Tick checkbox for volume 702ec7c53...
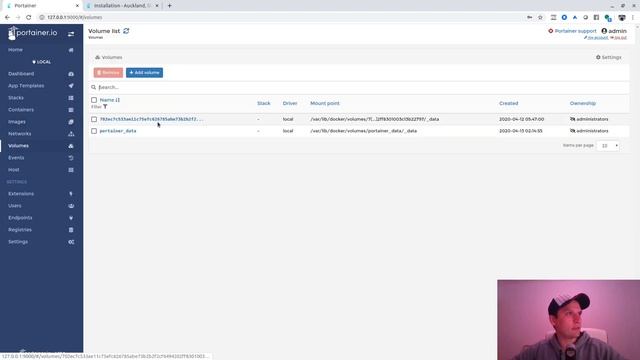The width and height of the screenshot is (640, 360). tap(94, 119)
